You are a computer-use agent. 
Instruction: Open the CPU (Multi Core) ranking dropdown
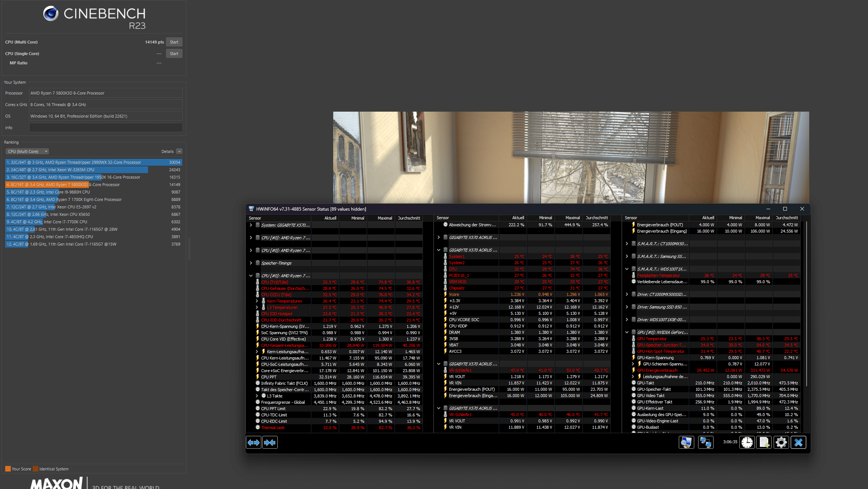27,151
